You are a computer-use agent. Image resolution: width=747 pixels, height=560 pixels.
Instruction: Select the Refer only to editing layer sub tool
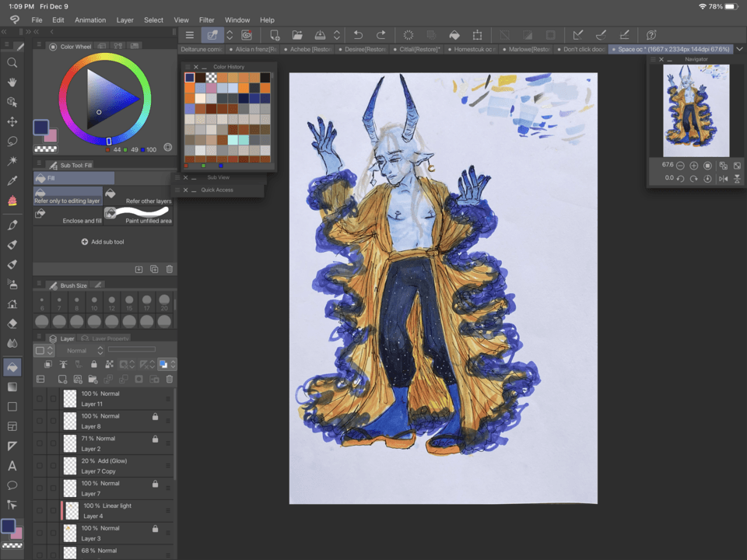click(x=68, y=196)
